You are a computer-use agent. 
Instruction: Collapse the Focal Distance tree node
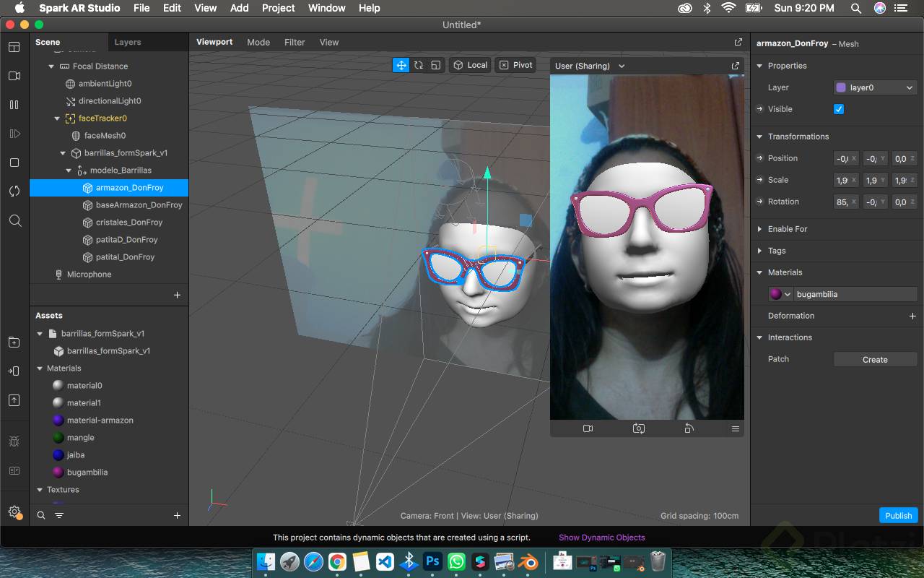point(51,66)
